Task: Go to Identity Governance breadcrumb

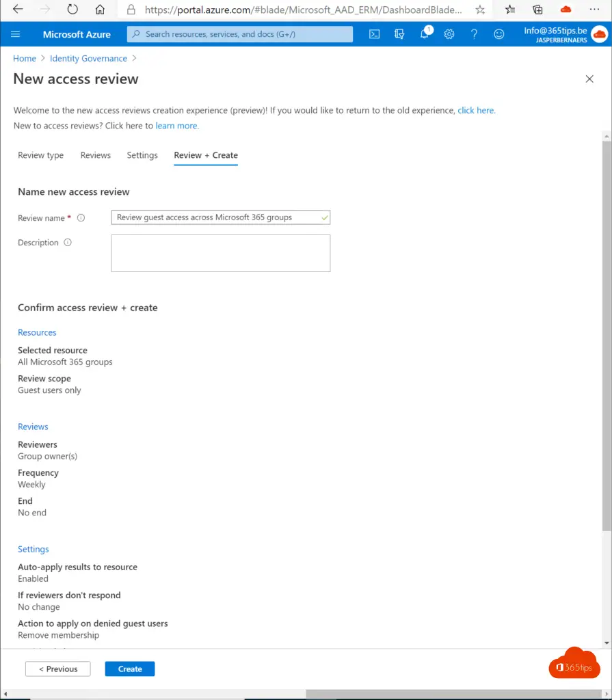Action: (x=88, y=59)
